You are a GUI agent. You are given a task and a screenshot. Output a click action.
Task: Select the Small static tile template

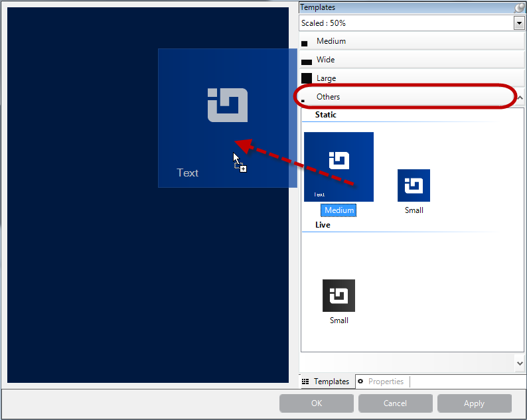[x=414, y=185]
